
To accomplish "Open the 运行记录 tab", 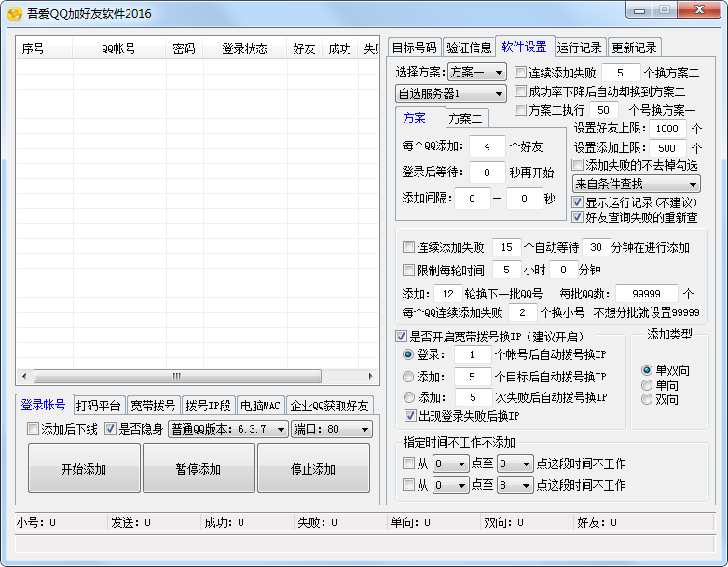I will pyautogui.click(x=579, y=48).
